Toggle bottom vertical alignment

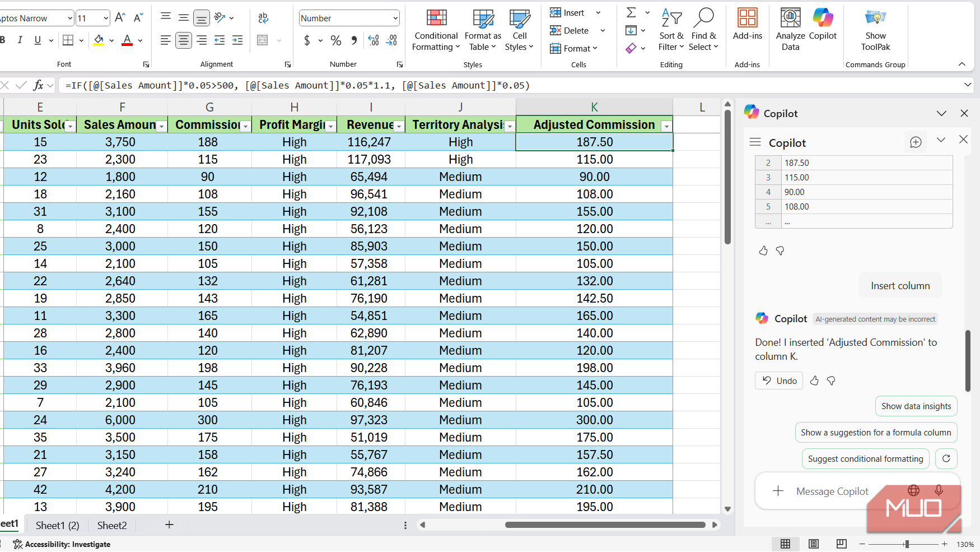coord(202,18)
